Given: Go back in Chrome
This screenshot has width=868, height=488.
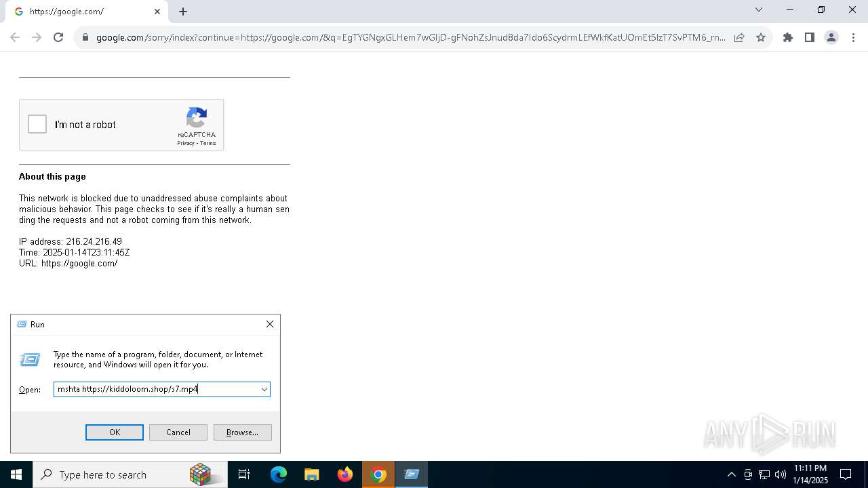Looking at the screenshot, I should pyautogui.click(x=15, y=37).
